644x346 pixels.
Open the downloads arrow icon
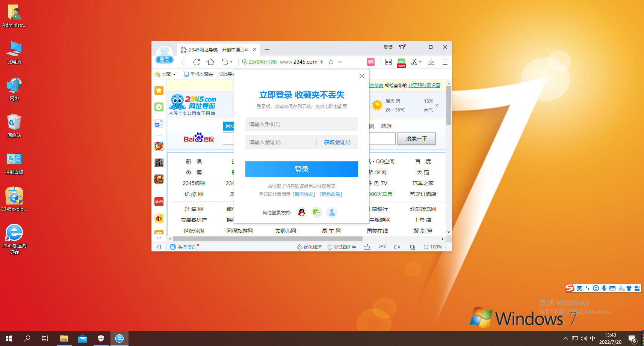[x=431, y=62]
